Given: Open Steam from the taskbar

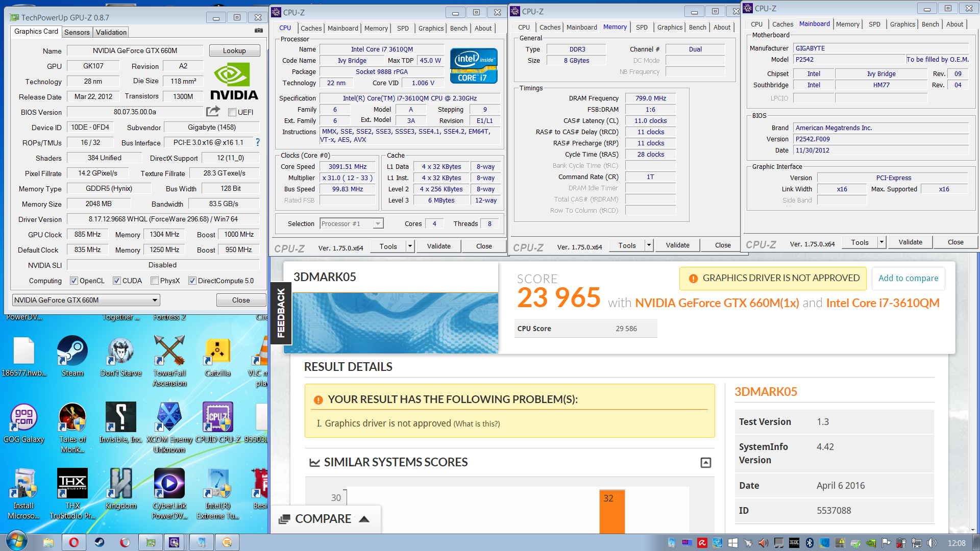Looking at the screenshot, I should click(x=99, y=542).
